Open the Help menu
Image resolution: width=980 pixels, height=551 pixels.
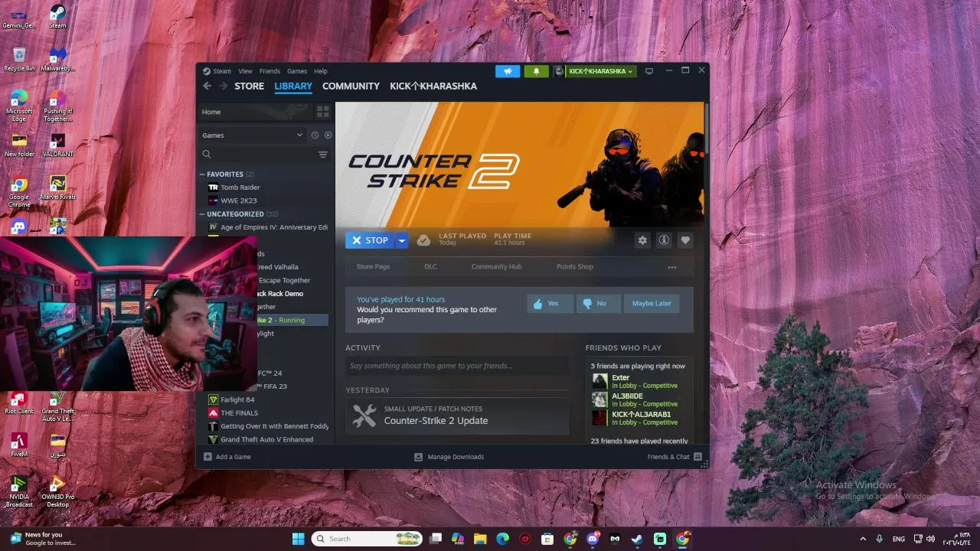(x=321, y=71)
